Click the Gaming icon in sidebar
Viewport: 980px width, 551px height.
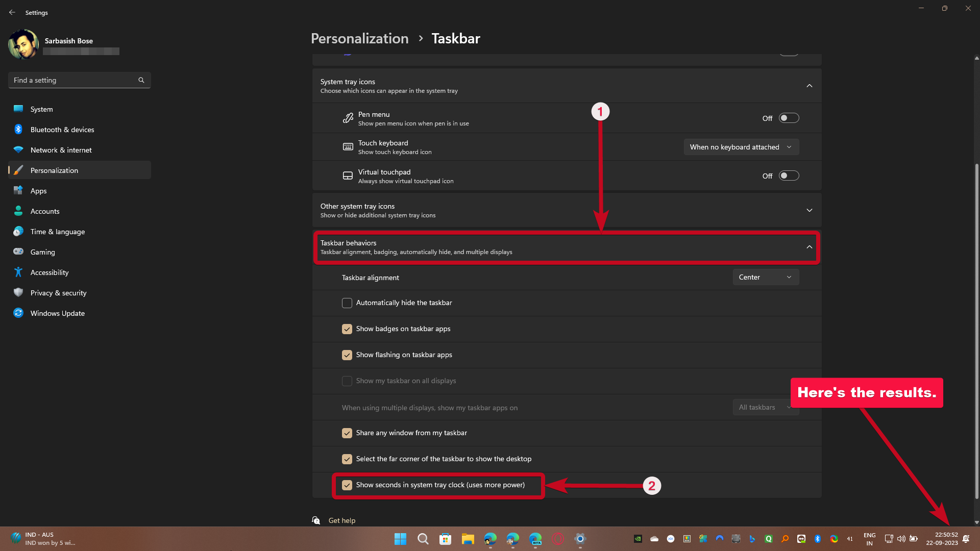coord(18,251)
